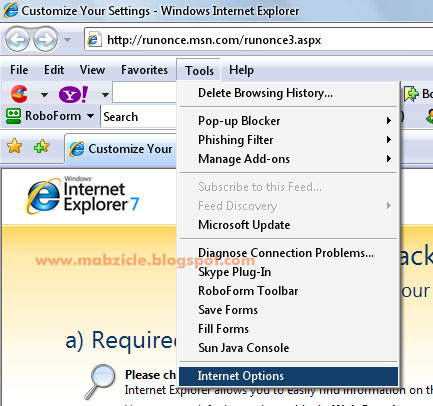Click the bookmark-plus icon on the right toolbar

click(411, 94)
